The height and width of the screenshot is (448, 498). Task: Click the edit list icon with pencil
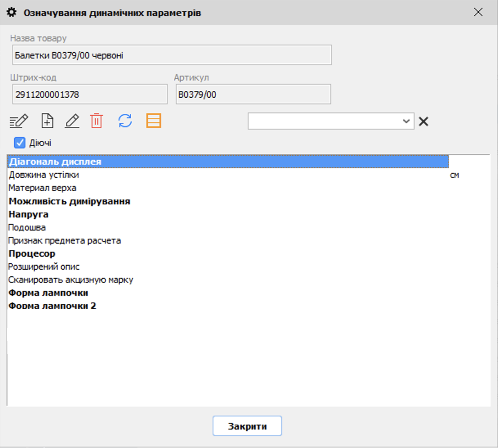(19, 121)
